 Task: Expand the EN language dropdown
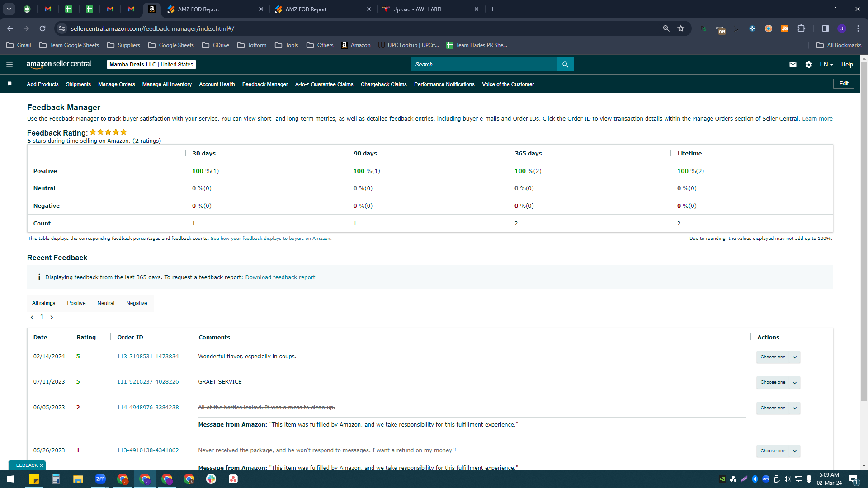[826, 65]
